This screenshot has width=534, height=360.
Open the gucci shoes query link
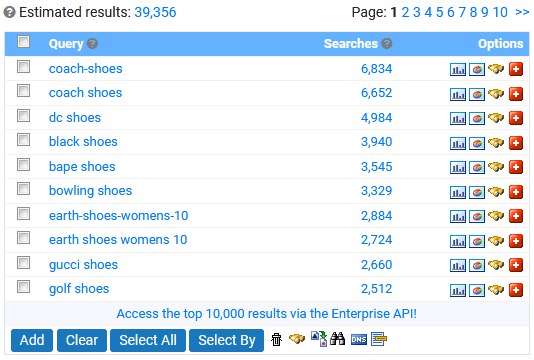coord(83,265)
